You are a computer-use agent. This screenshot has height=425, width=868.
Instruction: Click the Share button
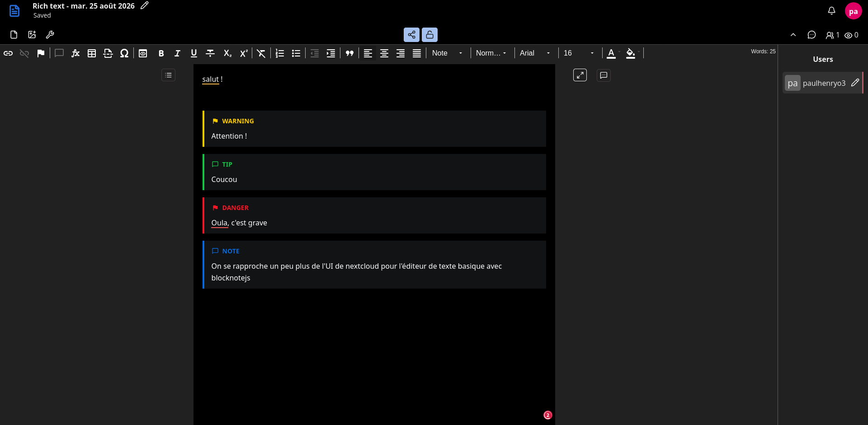click(x=411, y=35)
